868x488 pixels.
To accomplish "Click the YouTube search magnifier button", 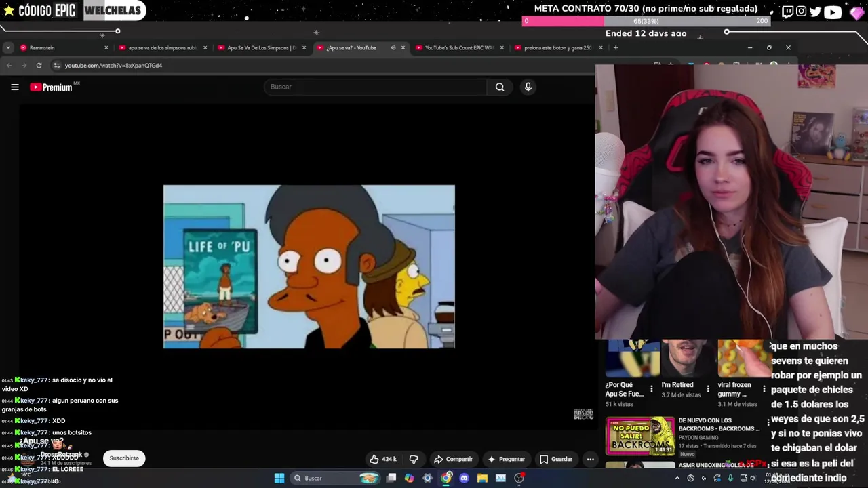I will click(500, 87).
